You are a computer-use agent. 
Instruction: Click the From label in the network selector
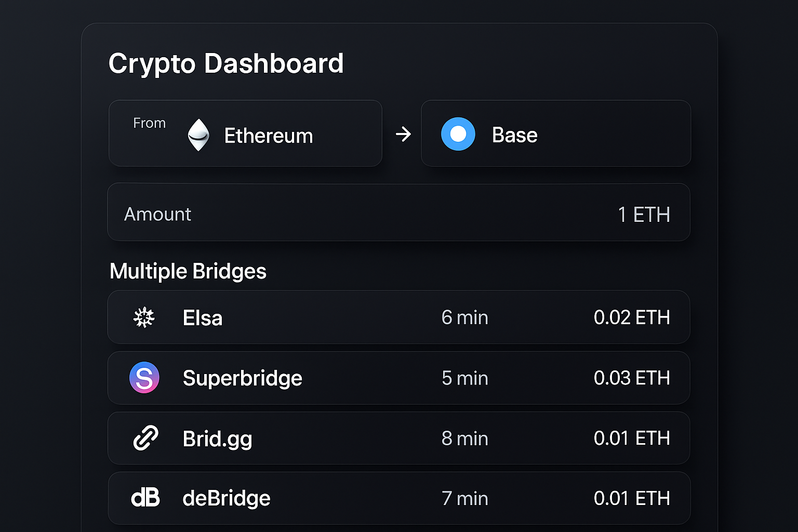tap(149, 123)
